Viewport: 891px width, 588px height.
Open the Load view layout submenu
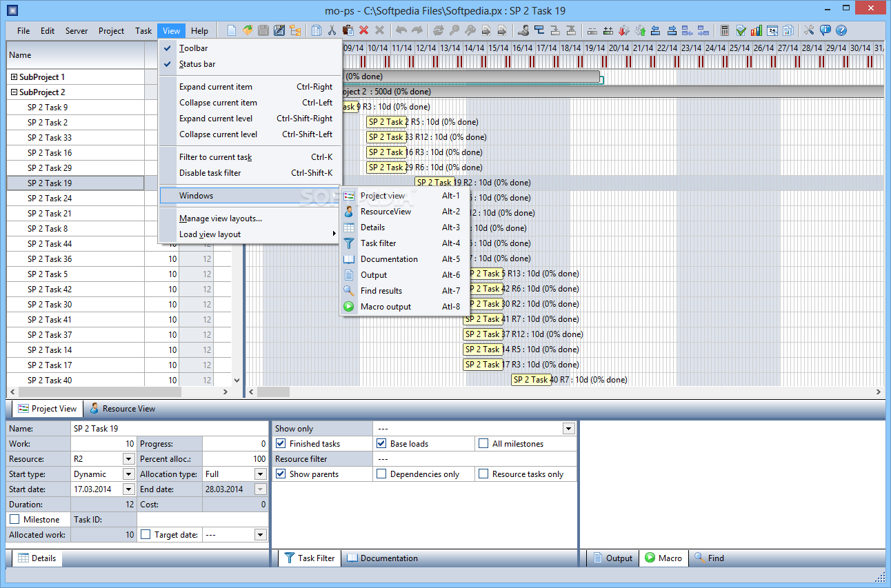click(250, 234)
